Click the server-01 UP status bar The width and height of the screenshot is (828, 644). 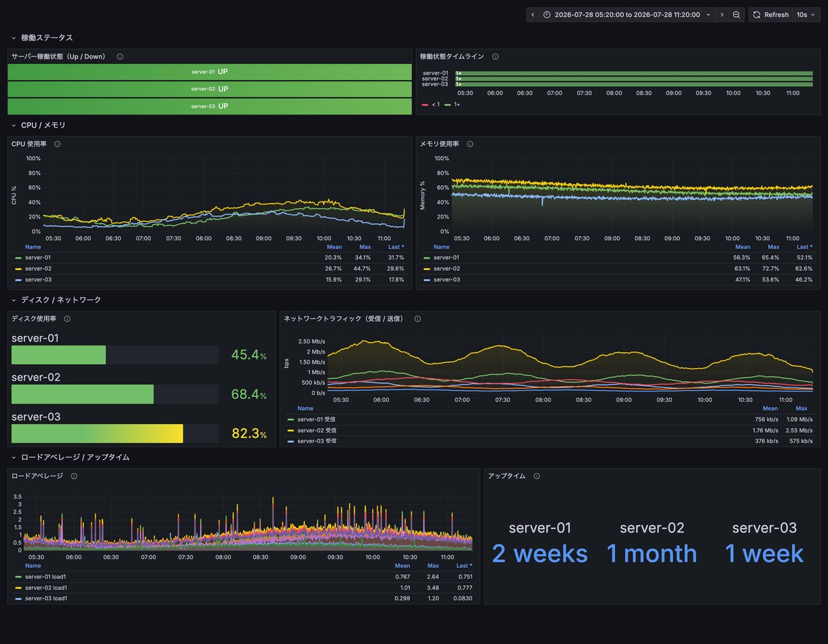[210, 72]
